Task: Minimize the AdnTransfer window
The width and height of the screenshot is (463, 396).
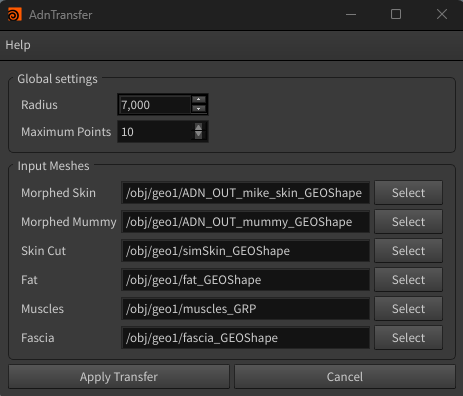Action: click(351, 14)
